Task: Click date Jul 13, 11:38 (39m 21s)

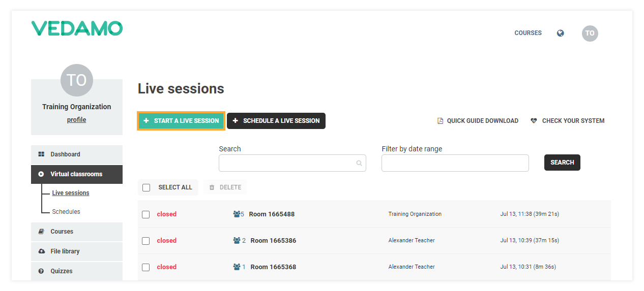Action: pyautogui.click(x=530, y=214)
